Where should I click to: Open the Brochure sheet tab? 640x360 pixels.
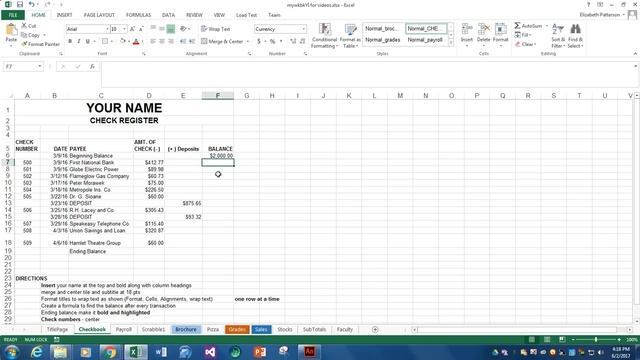[x=186, y=329]
